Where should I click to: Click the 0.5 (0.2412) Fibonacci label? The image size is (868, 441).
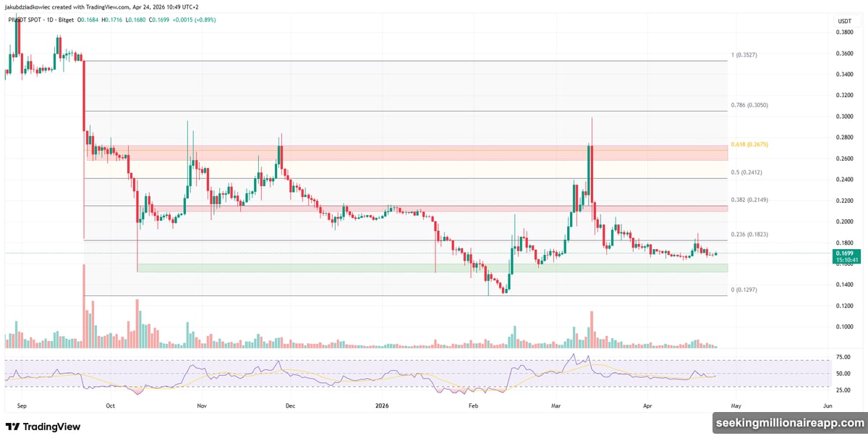[x=747, y=172]
